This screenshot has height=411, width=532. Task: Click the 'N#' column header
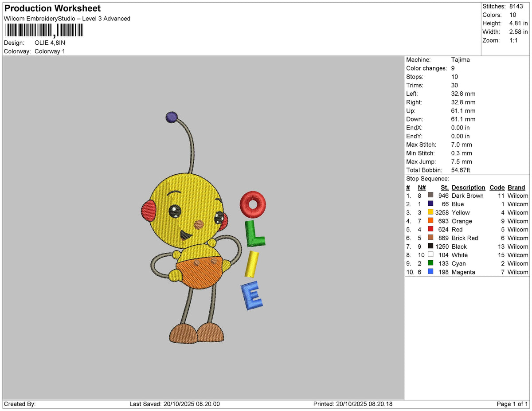point(422,188)
